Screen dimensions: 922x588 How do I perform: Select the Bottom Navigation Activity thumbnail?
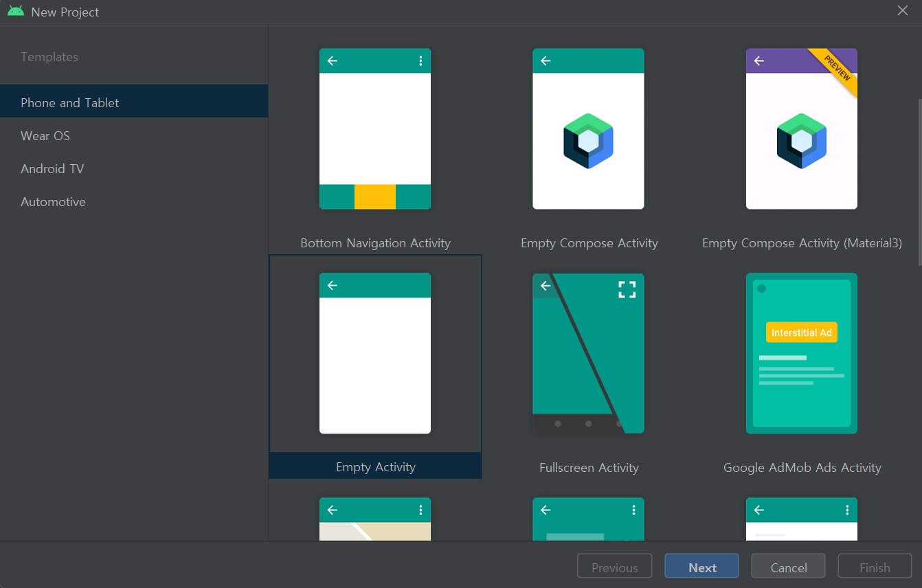(x=375, y=128)
